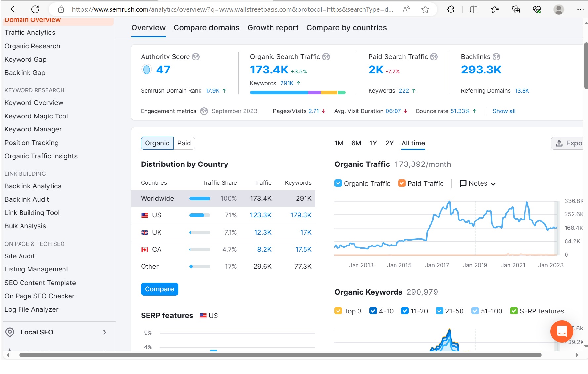The height and width of the screenshot is (374, 588).
Task: Switch to the Compare domains tab
Action: [206, 28]
